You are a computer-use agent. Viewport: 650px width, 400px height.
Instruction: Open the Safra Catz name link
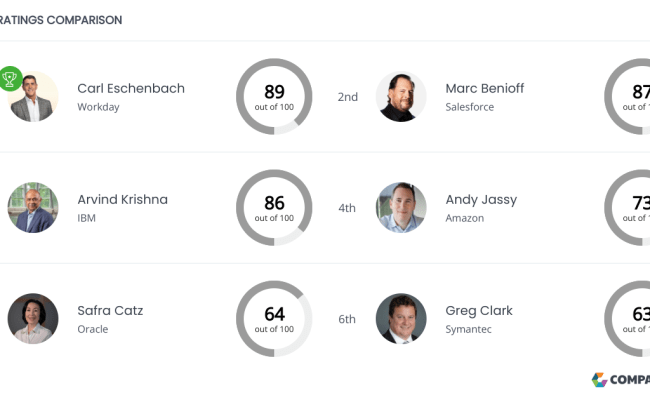pos(110,310)
